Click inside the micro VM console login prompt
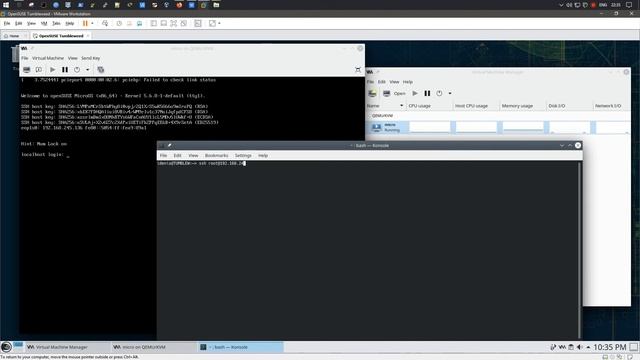This screenshot has height=360, width=640. tap(45, 155)
